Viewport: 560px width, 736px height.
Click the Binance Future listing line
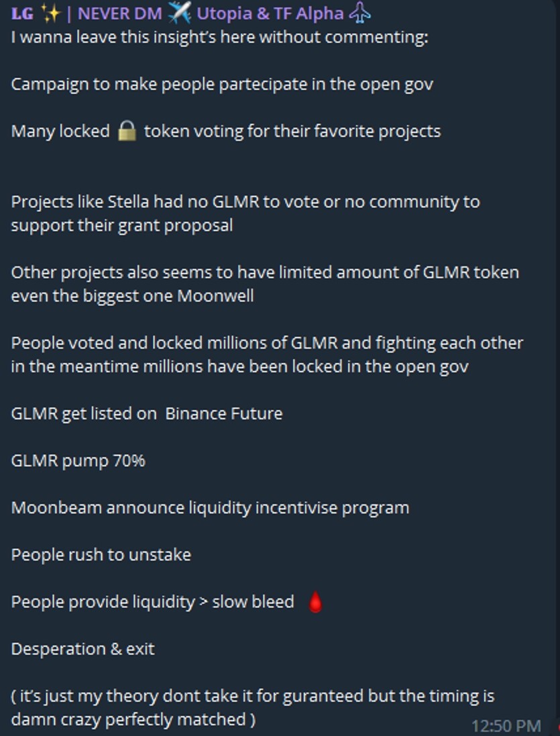pyautogui.click(x=147, y=413)
